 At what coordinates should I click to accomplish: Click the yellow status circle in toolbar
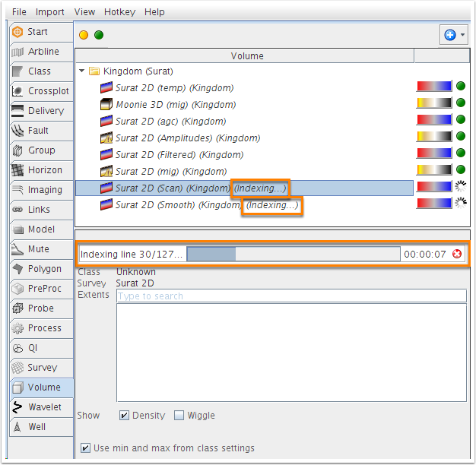(x=84, y=35)
